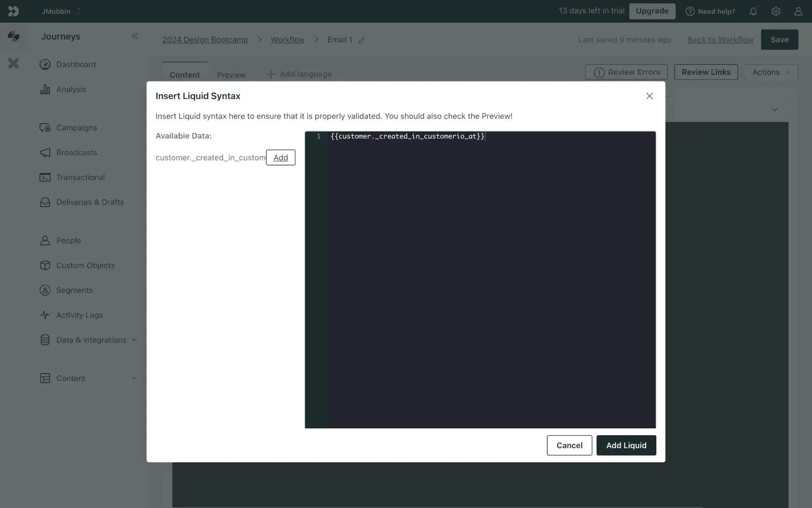
Task: Click the notifications bell icon
Action: click(753, 11)
